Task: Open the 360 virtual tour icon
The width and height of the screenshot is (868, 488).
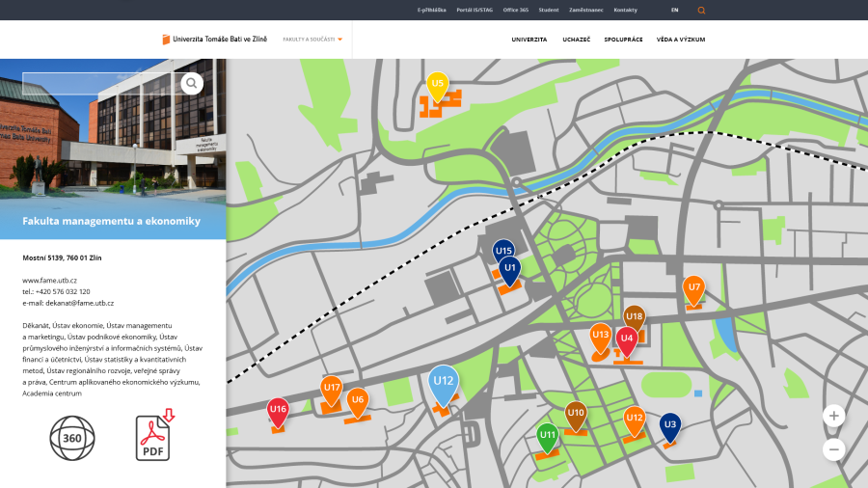Action: click(72, 438)
